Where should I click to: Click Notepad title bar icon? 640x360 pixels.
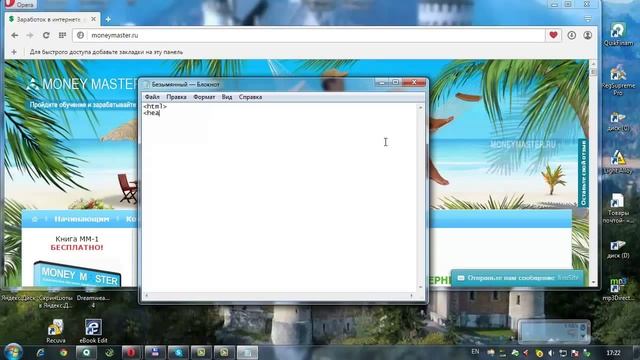pos(147,84)
